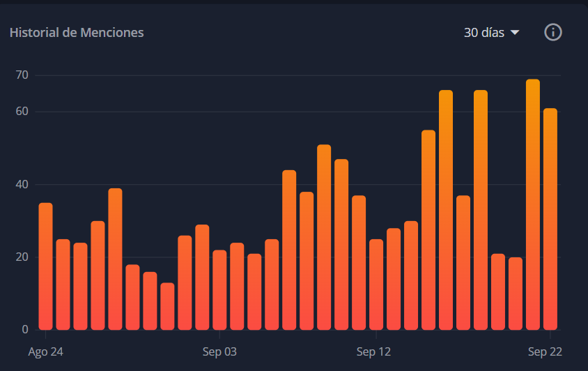Screen dimensions: 588x371
Task: Click the 60 label on the y-axis
Action: tap(22, 112)
